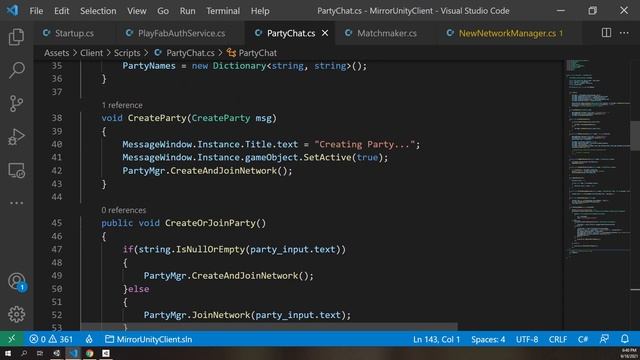Open the Selection menu
Viewport: 640px width, 360px height.
pos(98,11)
